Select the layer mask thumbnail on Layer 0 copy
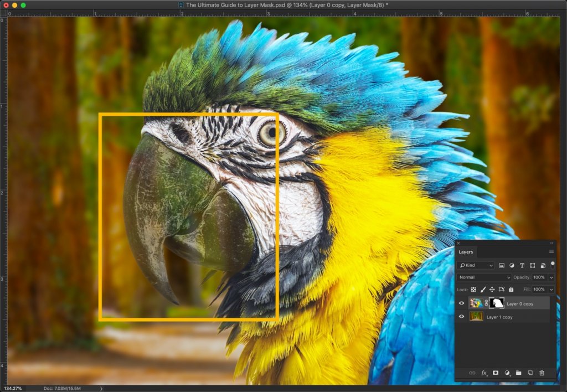567x392 pixels. [x=496, y=303]
